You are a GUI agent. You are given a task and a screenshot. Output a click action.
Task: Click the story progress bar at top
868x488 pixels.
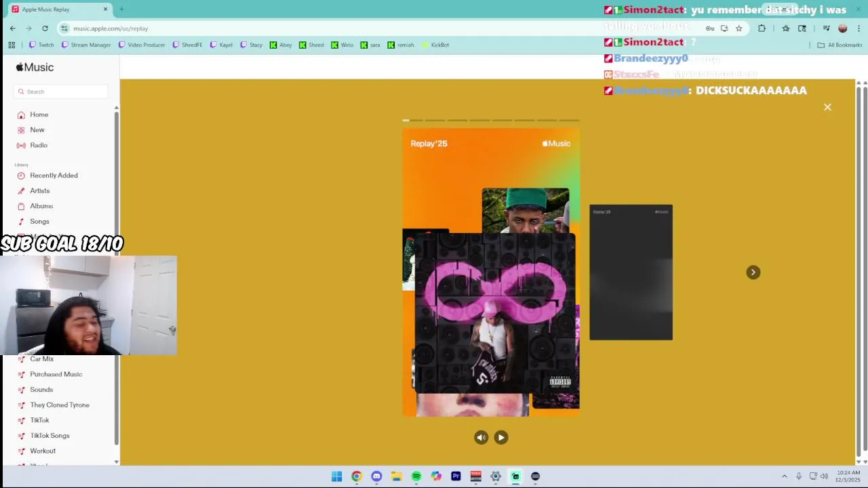coord(491,120)
